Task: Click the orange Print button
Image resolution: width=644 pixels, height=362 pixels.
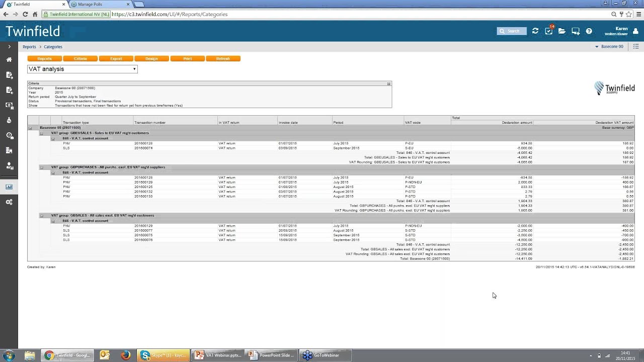Action: pyautogui.click(x=187, y=59)
